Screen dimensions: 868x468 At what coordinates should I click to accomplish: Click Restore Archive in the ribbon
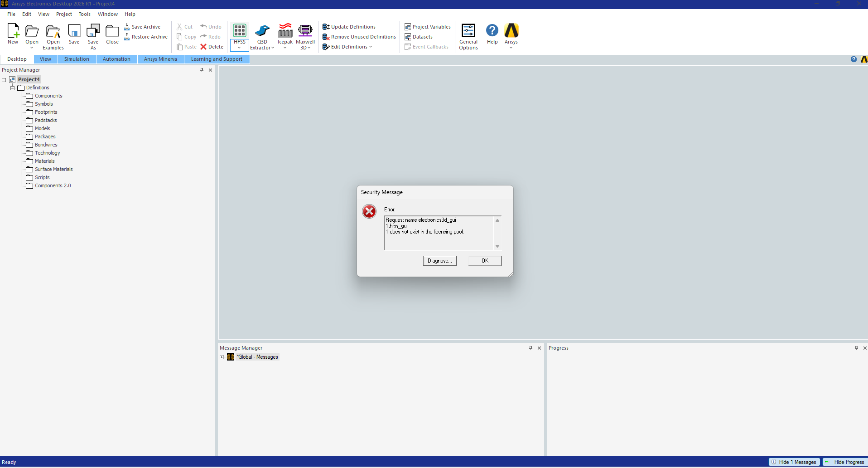146,37
